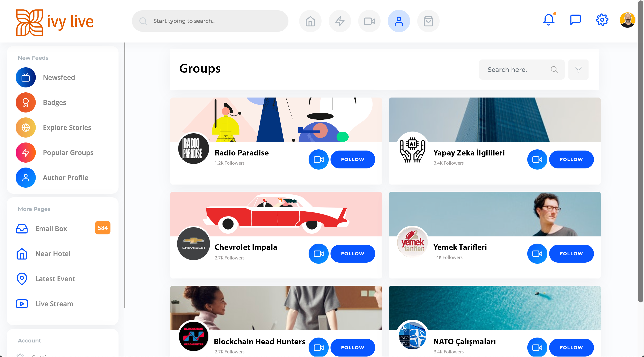The width and height of the screenshot is (644, 357).
Task: Open the chat messages icon
Action: (575, 20)
